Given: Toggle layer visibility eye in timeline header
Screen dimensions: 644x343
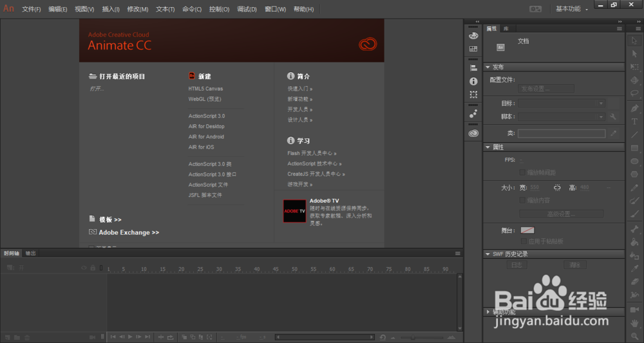Looking at the screenshot, I should (x=84, y=268).
